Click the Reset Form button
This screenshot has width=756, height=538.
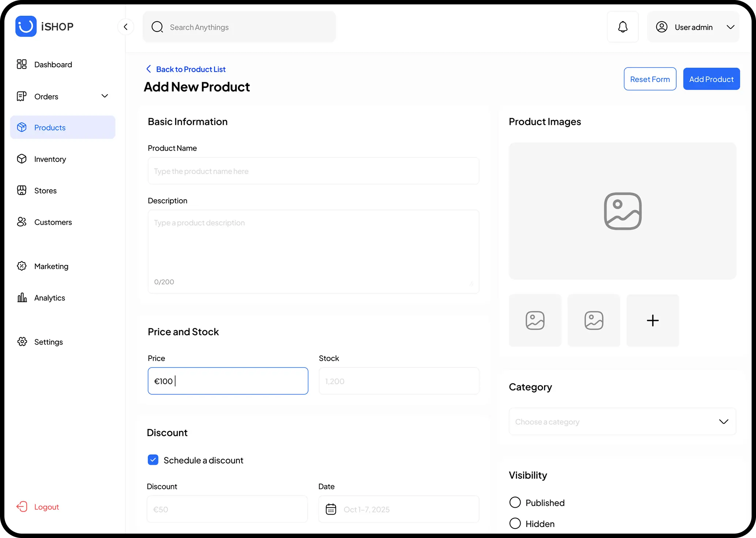coord(650,79)
